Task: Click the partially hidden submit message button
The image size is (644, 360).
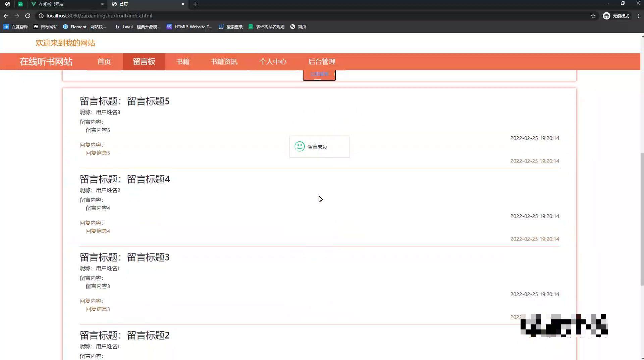Action: coord(319,75)
